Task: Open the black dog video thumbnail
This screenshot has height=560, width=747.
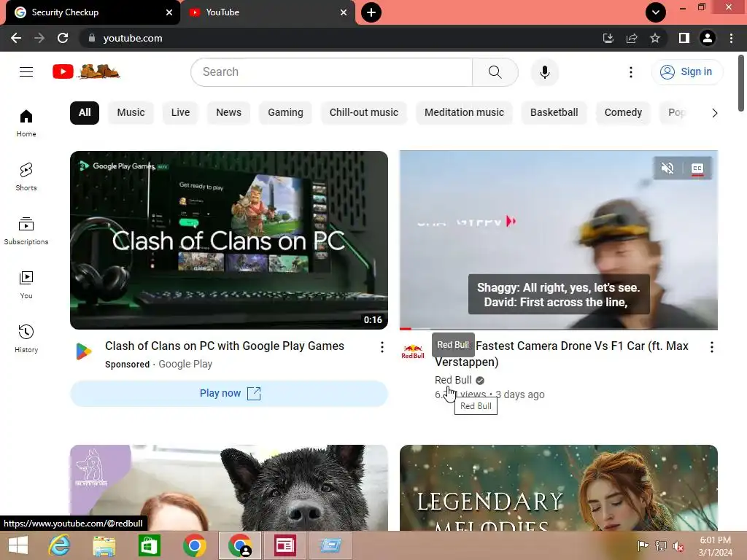Action: pyautogui.click(x=229, y=488)
